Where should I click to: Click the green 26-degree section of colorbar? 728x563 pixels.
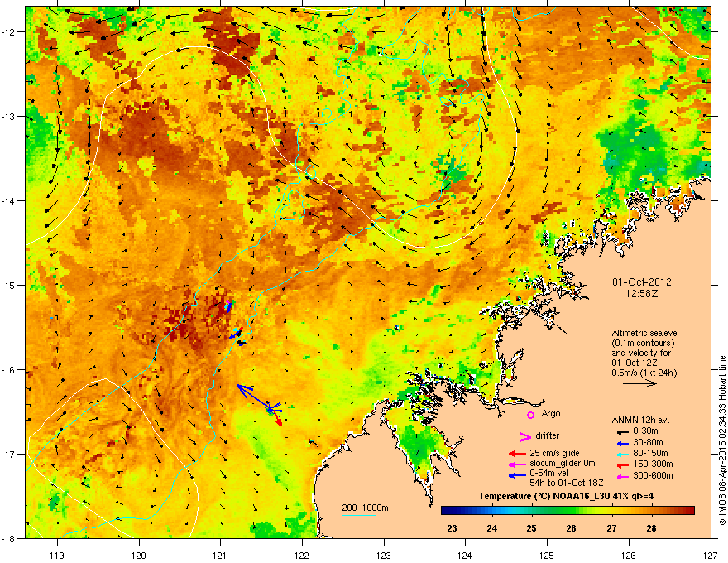[572, 511]
